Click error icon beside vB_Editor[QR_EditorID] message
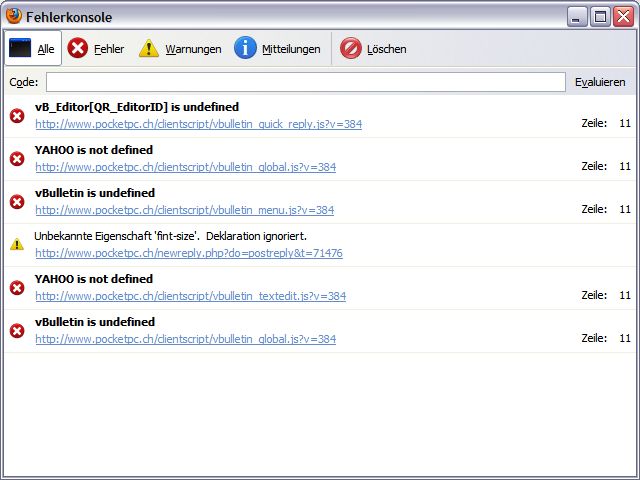This screenshot has height=480, width=640. click(17, 116)
